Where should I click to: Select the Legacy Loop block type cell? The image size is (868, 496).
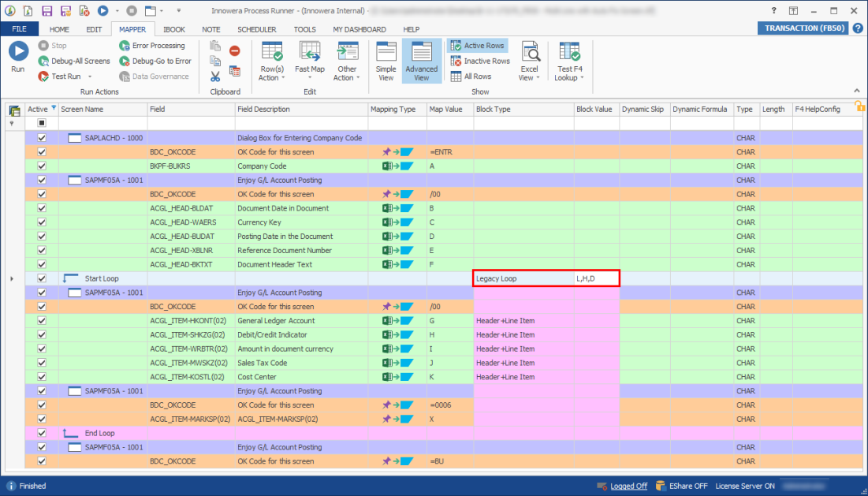click(523, 278)
